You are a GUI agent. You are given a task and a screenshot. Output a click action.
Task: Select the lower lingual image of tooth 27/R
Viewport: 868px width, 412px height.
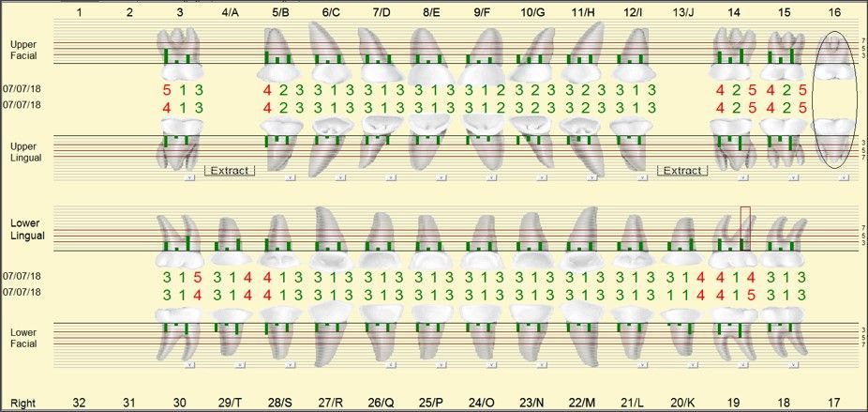pos(330,237)
